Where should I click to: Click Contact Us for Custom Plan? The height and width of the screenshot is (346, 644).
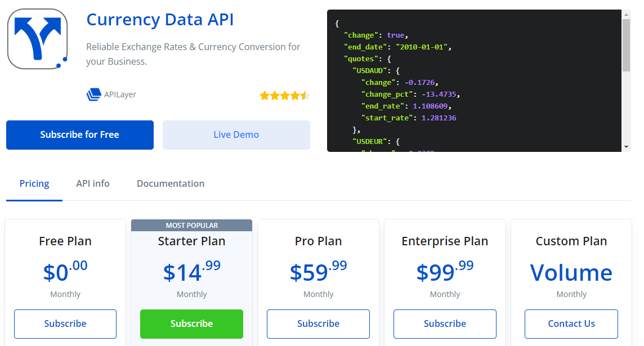tap(571, 324)
